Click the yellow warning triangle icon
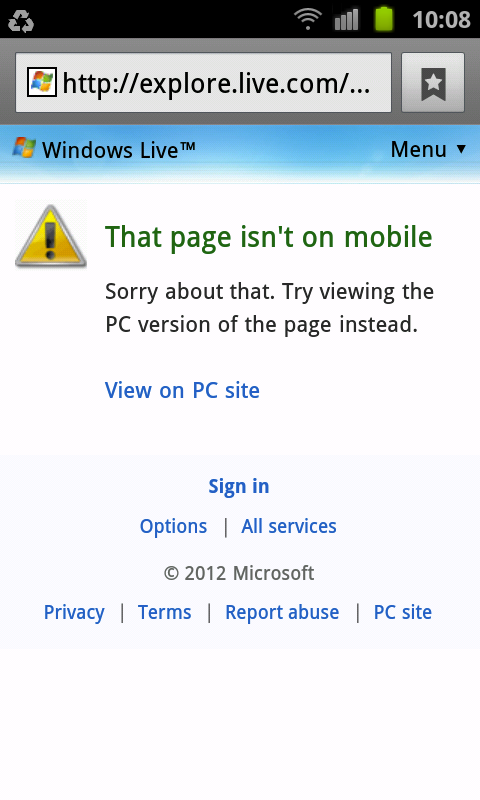Screen dimensions: 480x800 click(x=50, y=235)
